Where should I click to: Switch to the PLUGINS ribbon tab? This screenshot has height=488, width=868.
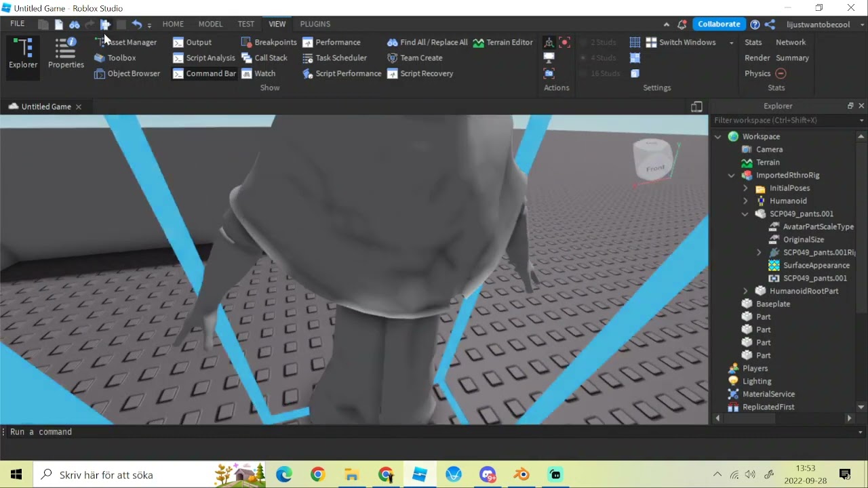tap(315, 24)
